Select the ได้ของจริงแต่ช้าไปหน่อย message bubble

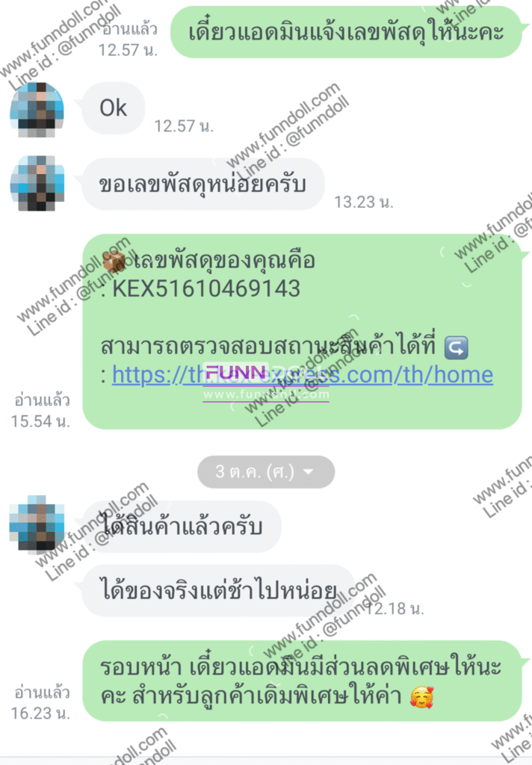[x=219, y=590]
